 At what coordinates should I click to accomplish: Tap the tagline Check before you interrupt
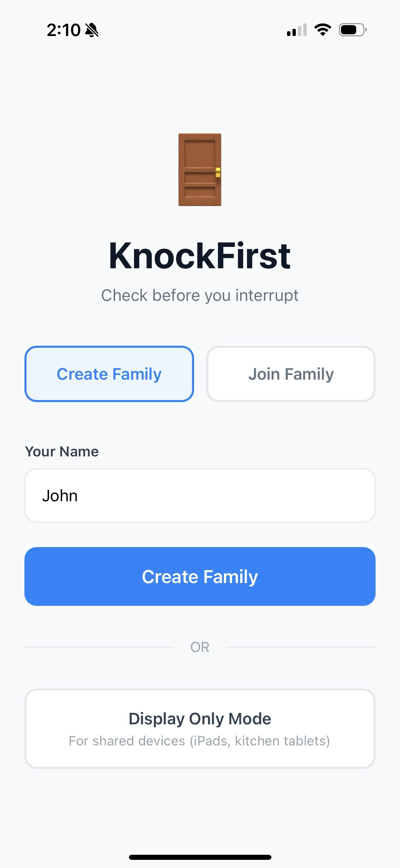(200, 295)
